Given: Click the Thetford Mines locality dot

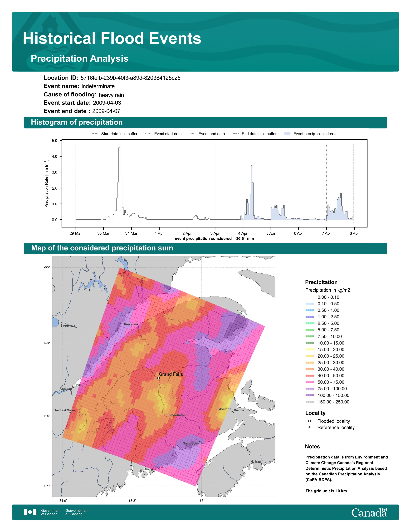Looking at the screenshot, I should 70,412.
